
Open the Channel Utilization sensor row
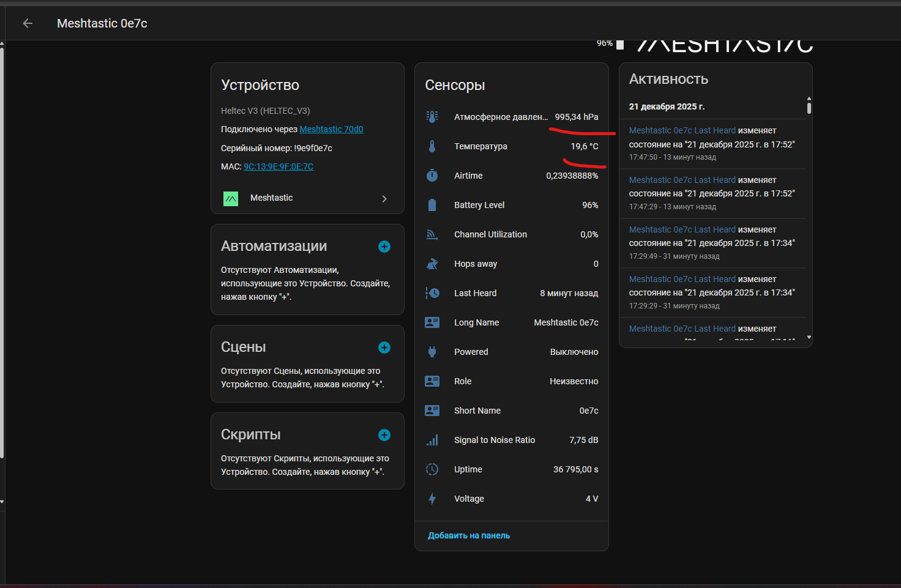click(x=511, y=234)
